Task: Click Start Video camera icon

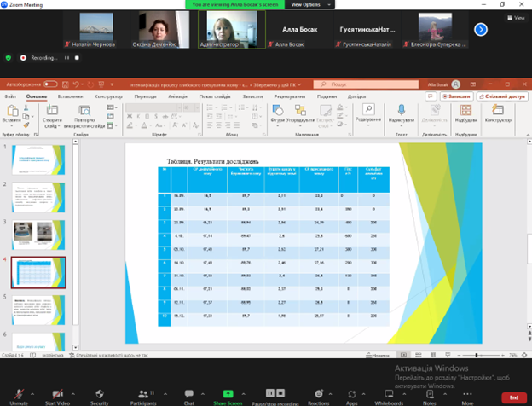Action: (x=57, y=394)
